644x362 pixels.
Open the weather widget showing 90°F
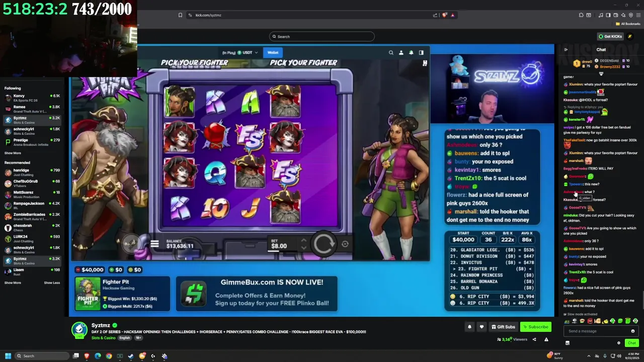(554, 356)
